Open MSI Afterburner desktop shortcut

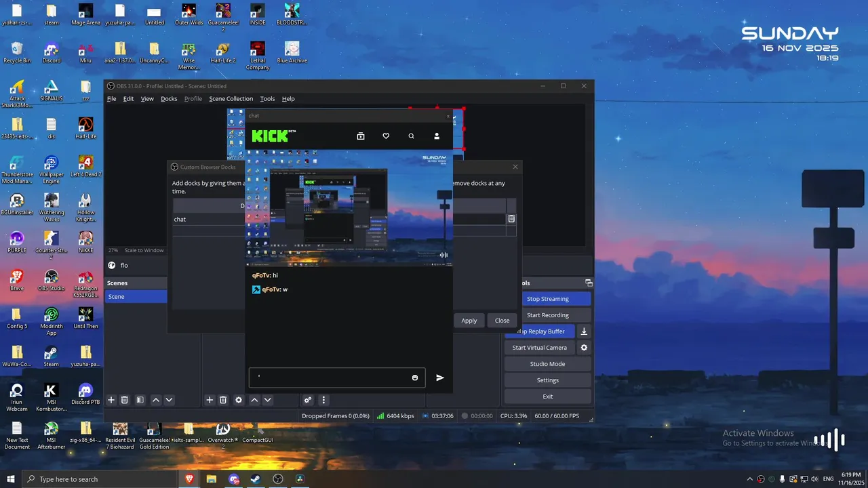[x=51, y=436]
